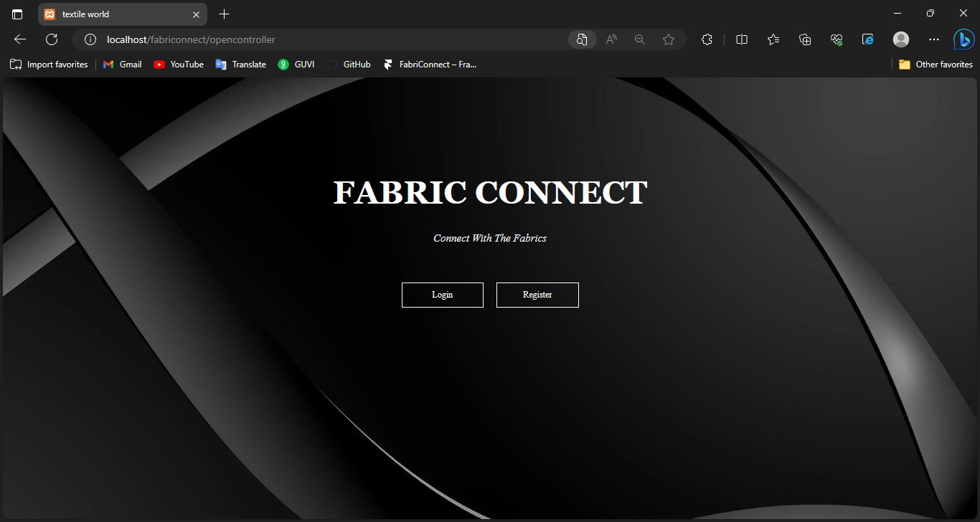Go back to the previous page
The height and width of the screenshot is (522, 980).
coord(20,39)
